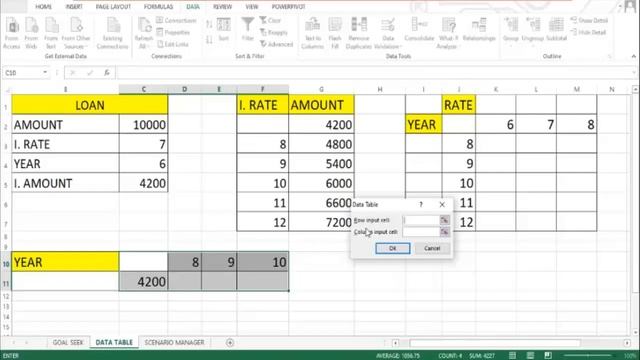Click the Connections button in ribbon
Screen dimensions: 640x360
click(x=176, y=20)
